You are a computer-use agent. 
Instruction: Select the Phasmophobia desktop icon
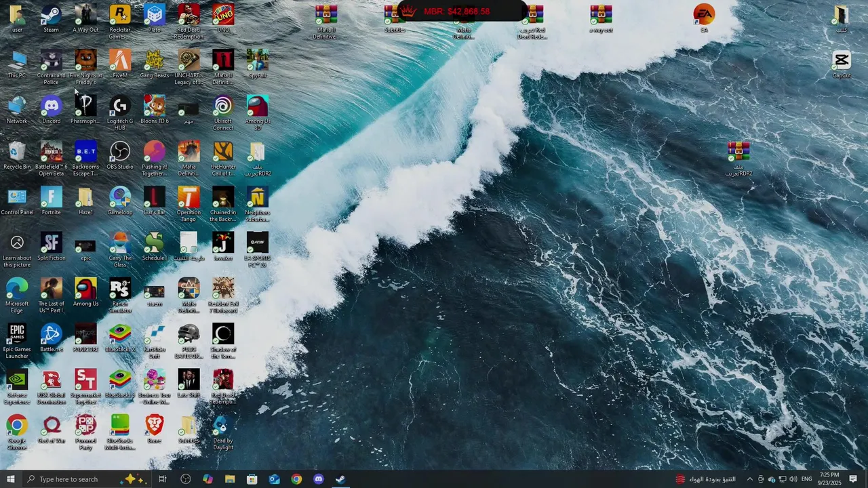click(x=85, y=110)
